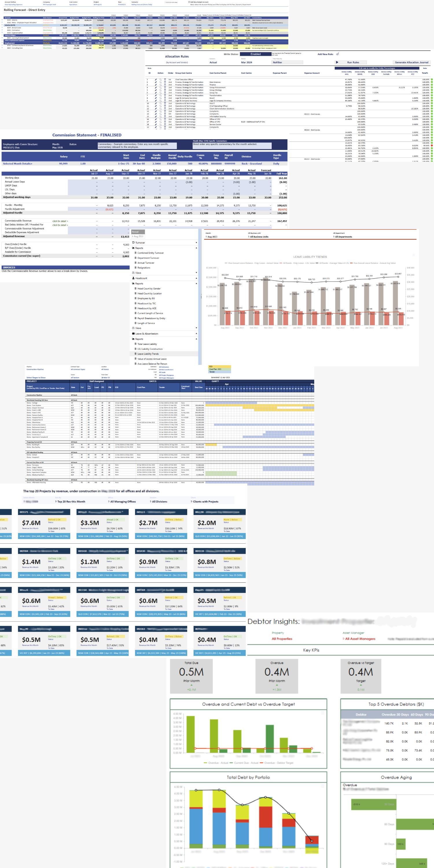This screenshot has width=434, height=868.
Task: Tick the Add New Budget Account checkbox
Action: [189, 2]
